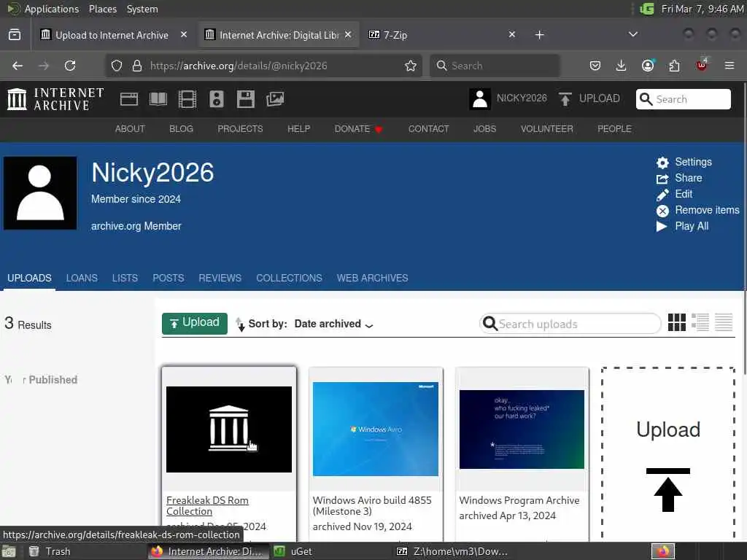Open Firefox downloads panel
This screenshot has width=747, height=560.
pos(621,66)
